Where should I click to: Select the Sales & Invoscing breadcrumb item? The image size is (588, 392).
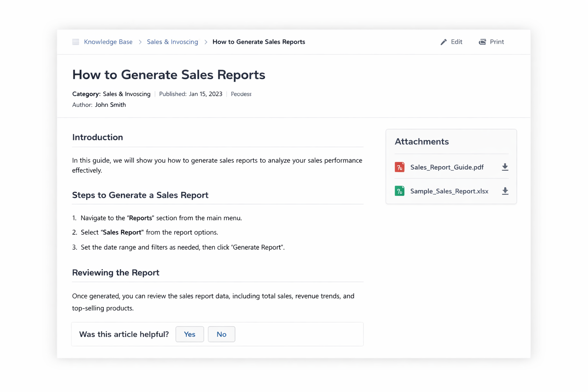(x=172, y=42)
